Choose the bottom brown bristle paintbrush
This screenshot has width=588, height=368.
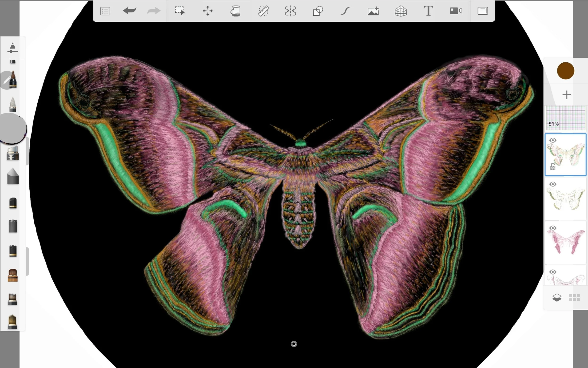point(13,322)
